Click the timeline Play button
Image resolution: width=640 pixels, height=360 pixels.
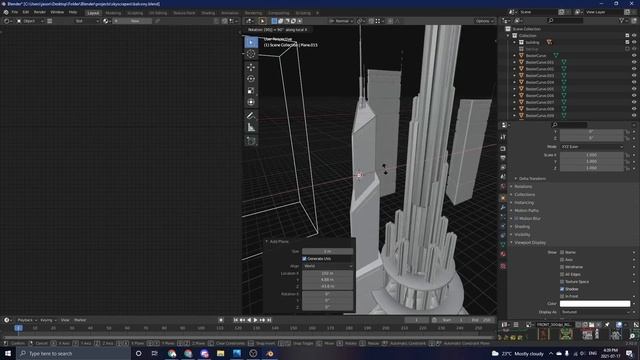(x=256, y=320)
